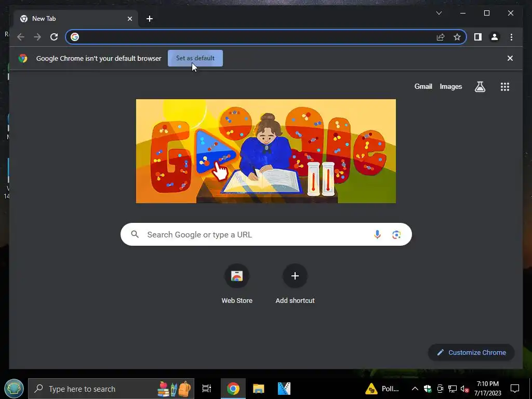Screen dimensions: 532x399
Task: Open the Google apps grid
Action: (505, 87)
